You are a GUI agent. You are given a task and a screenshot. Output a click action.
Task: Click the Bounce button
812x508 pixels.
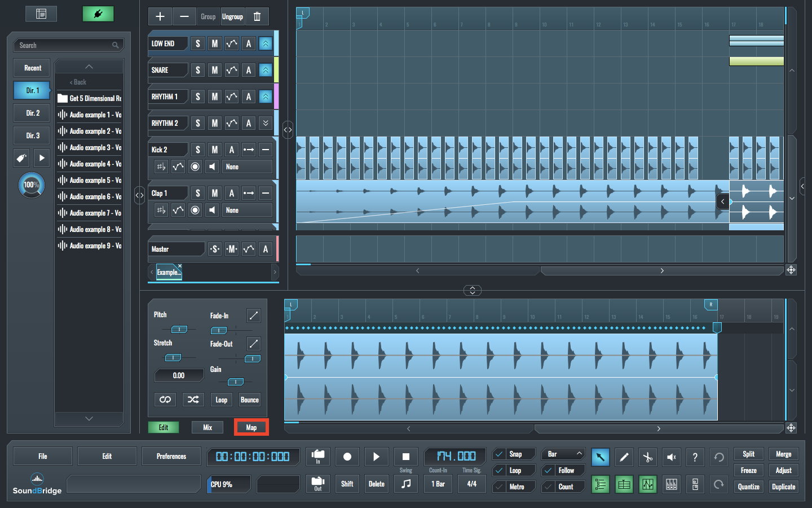249,400
